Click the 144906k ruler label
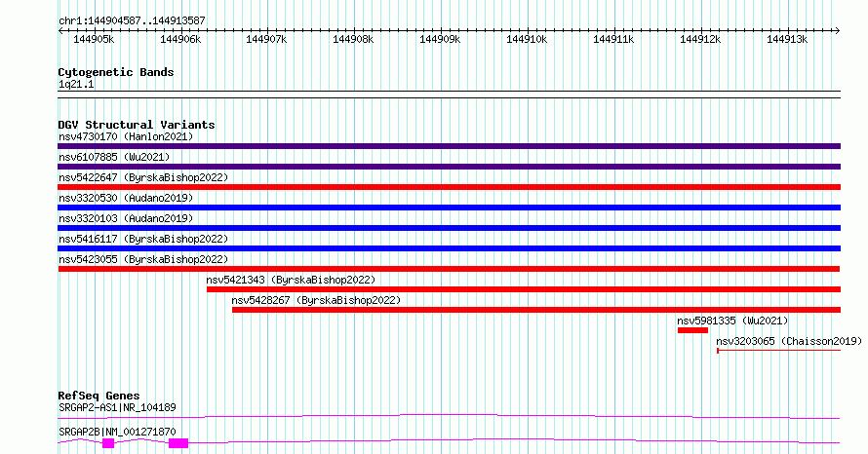Viewport: 868px width, 454px height. pos(180,39)
